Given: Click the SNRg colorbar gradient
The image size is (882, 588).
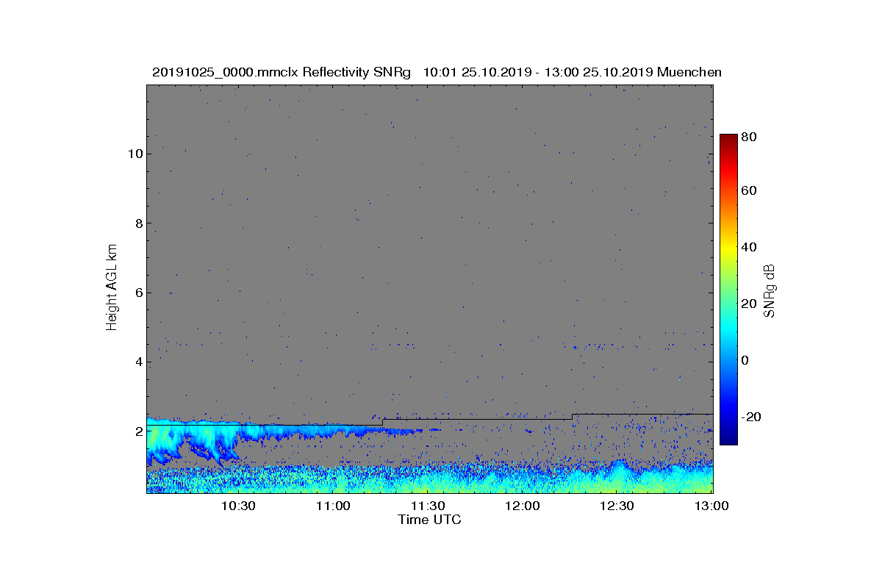Looking at the screenshot, I should click(728, 290).
